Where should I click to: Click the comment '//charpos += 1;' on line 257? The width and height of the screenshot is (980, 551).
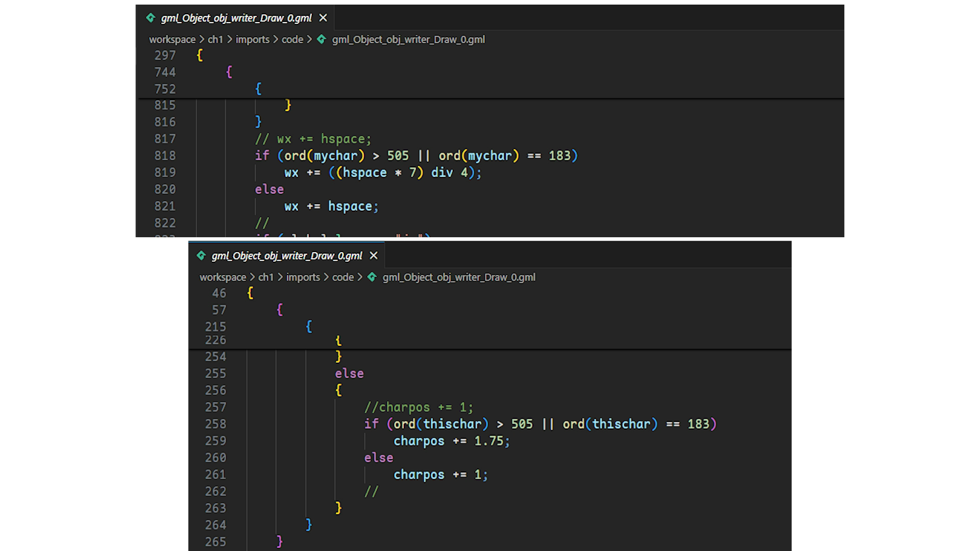point(419,407)
